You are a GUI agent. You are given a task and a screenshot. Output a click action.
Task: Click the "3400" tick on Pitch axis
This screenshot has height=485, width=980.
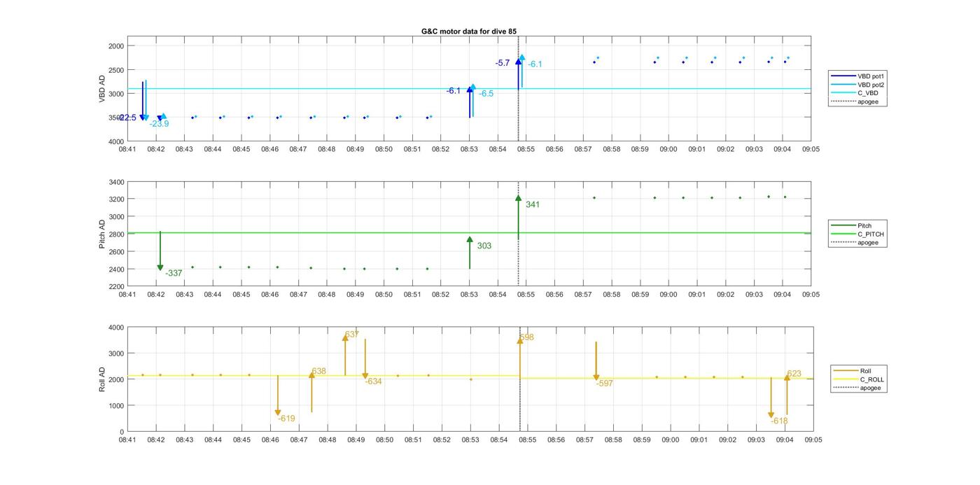click(x=116, y=182)
